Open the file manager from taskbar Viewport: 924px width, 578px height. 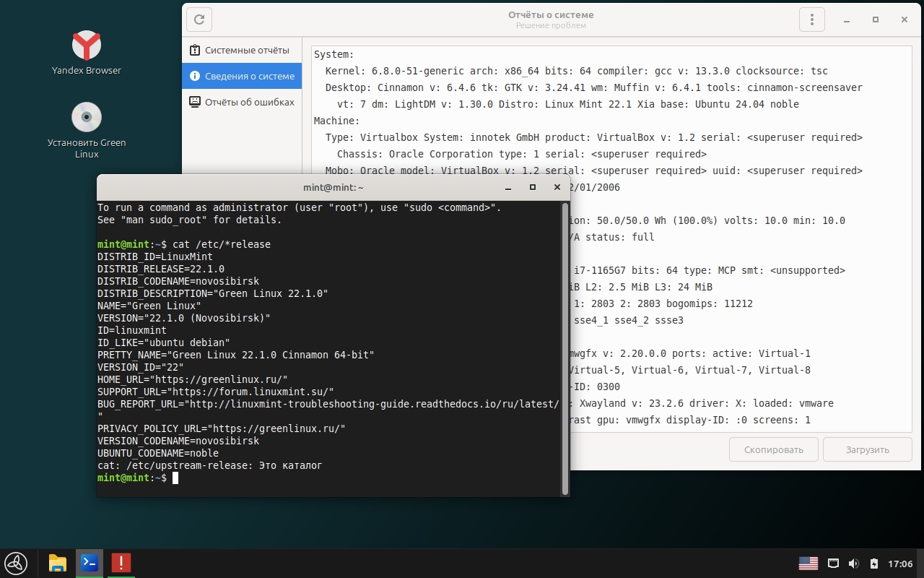point(58,563)
